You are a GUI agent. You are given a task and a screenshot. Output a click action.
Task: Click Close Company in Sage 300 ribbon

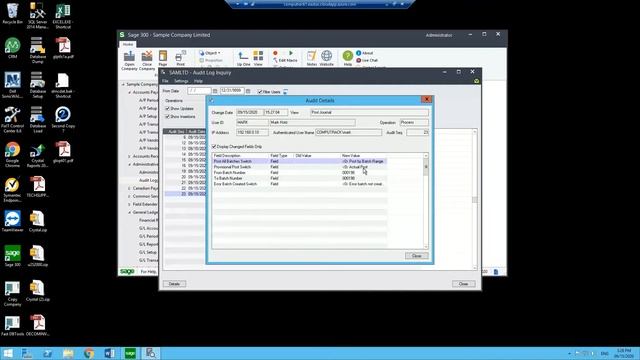[147, 60]
